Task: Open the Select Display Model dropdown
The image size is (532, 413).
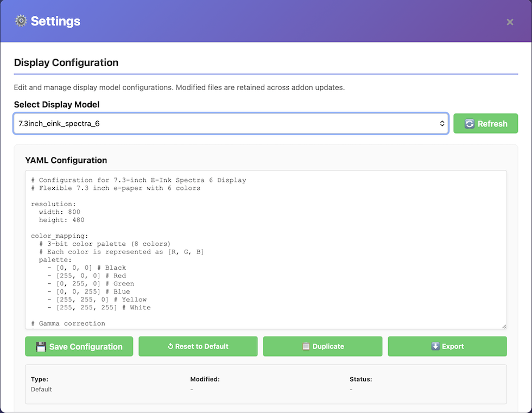Action: tap(231, 124)
